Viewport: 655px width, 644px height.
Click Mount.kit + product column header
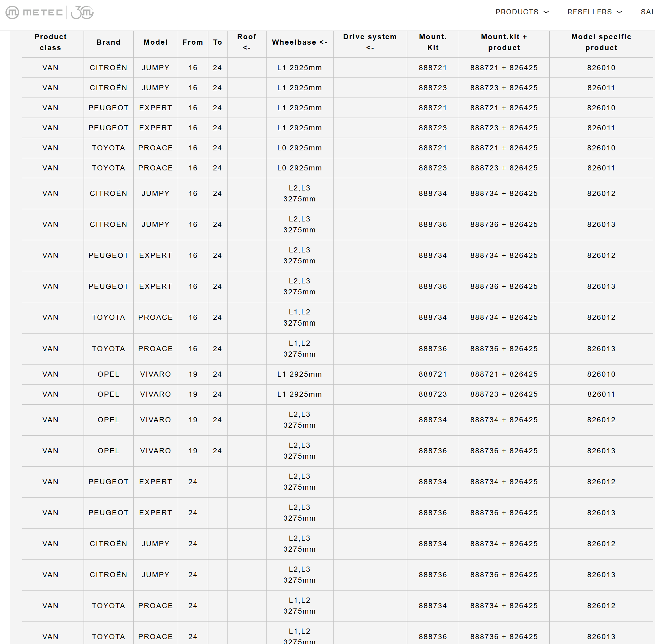pyautogui.click(x=504, y=42)
